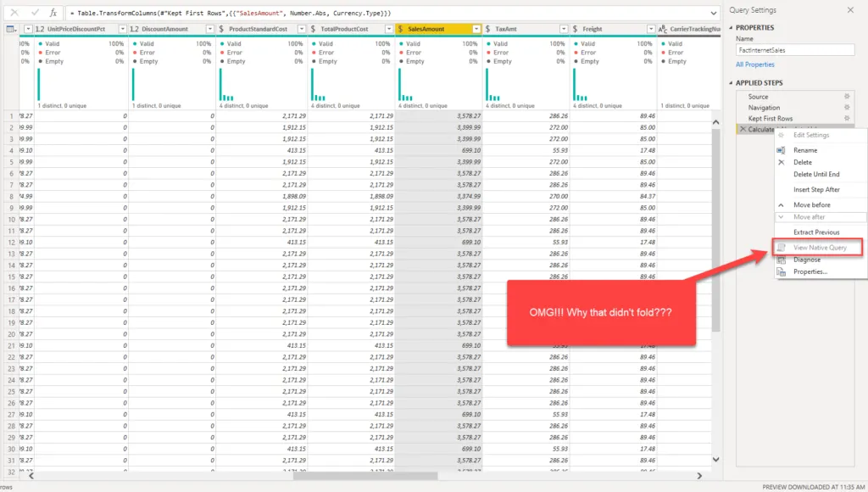Screen dimensions: 868x492
Task: Open the Freight column filter dropdown
Action: (651, 29)
